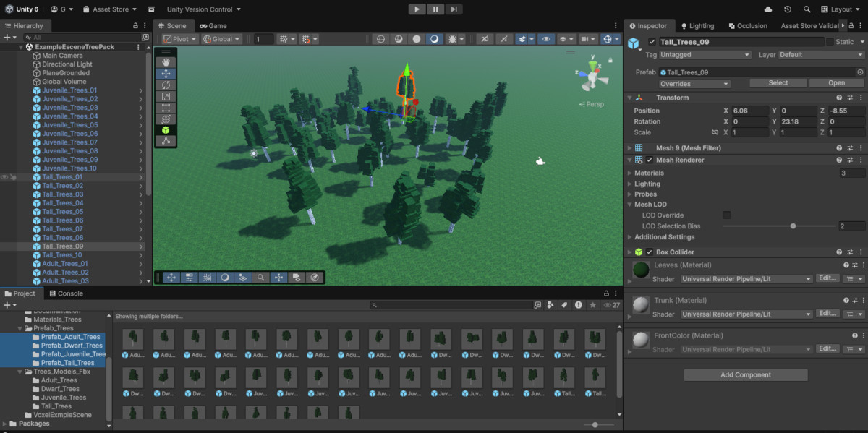The image size is (868, 433).
Task: Open the gizmos toggle icon in Scene toolbar
Action: [x=607, y=39]
